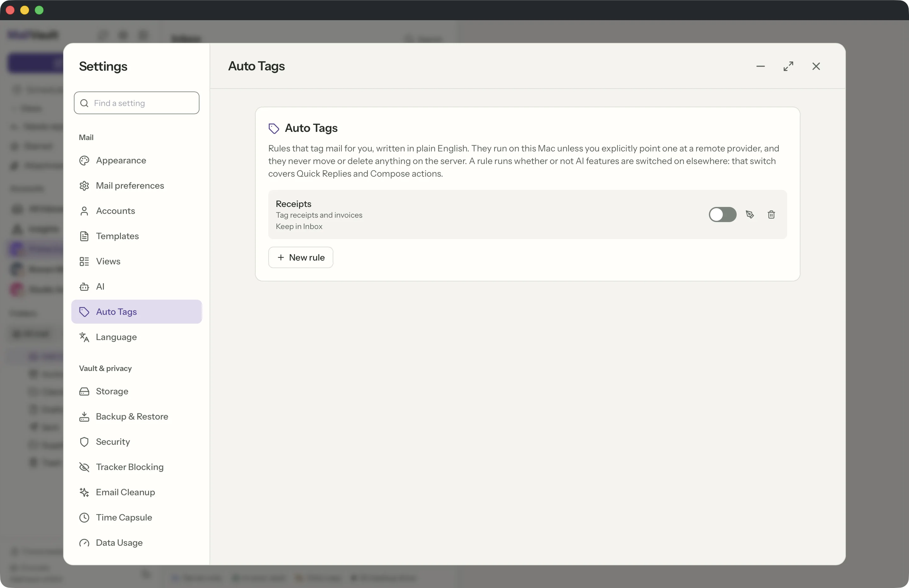This screenshot has height=588, width=909.
Task: Open Time Capsule settings
Action: (136, 517)
